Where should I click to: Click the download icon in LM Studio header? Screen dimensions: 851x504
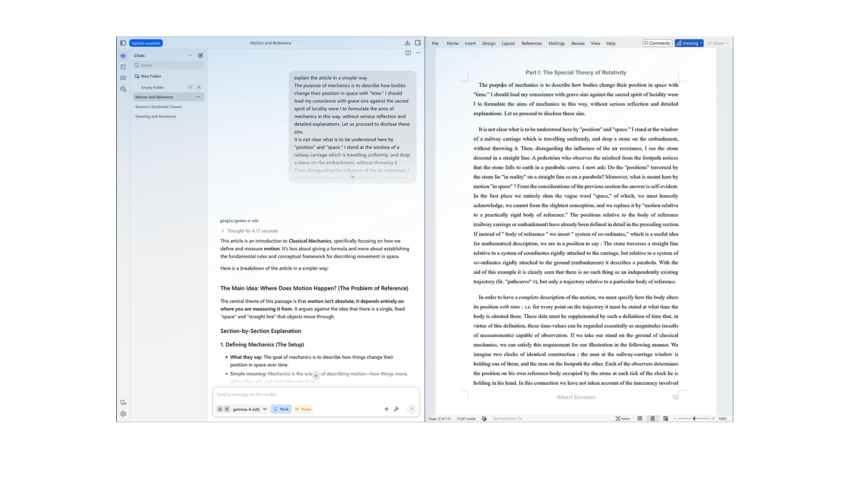tap(407, 43)
